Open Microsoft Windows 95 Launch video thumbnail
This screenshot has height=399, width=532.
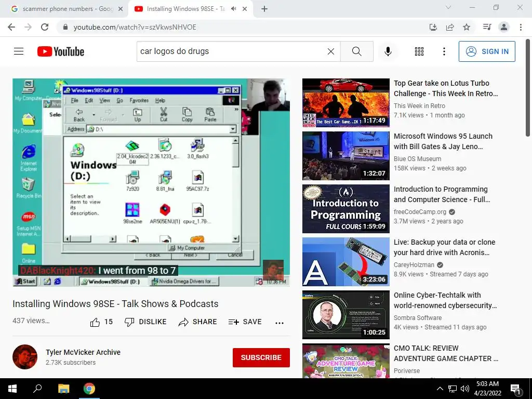pos(345,156)
